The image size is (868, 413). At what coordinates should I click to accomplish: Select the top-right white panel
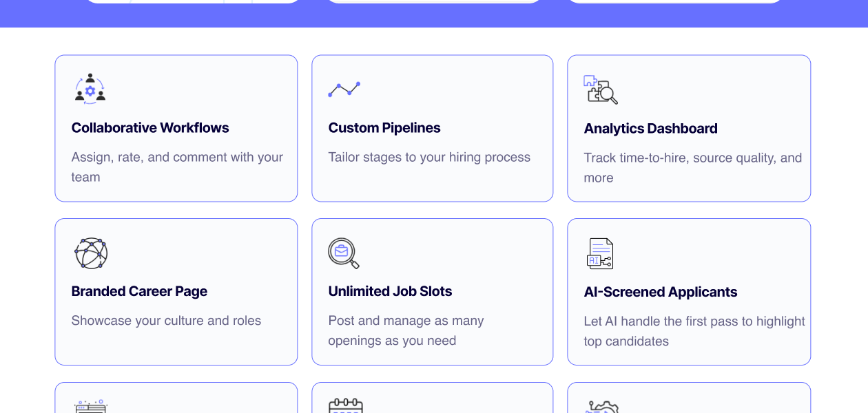pos(674,1)
